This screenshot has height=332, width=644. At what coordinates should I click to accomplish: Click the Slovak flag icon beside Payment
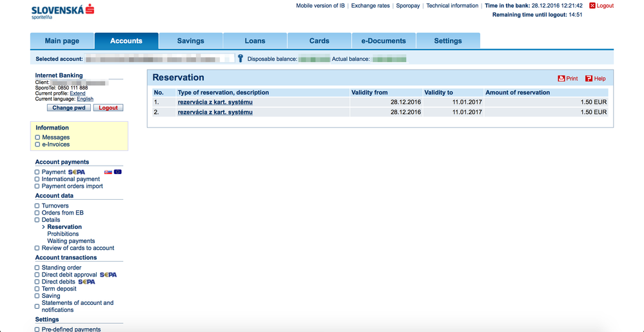click(108, 171)
